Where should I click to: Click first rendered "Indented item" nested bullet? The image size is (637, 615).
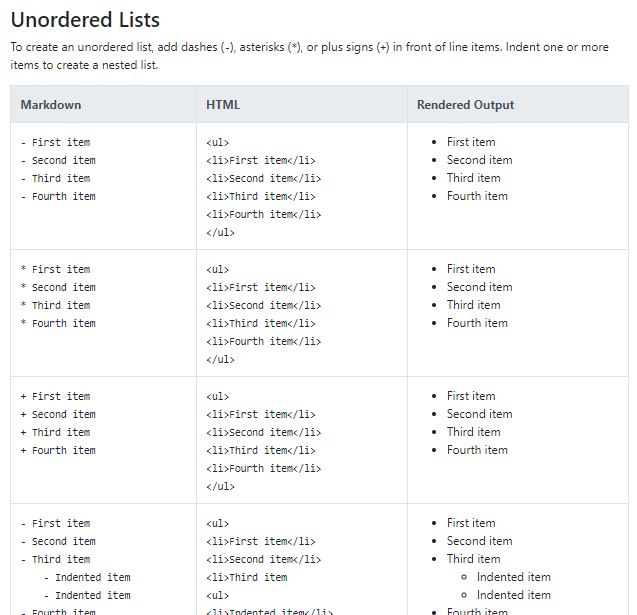click(x=513, y=577)
